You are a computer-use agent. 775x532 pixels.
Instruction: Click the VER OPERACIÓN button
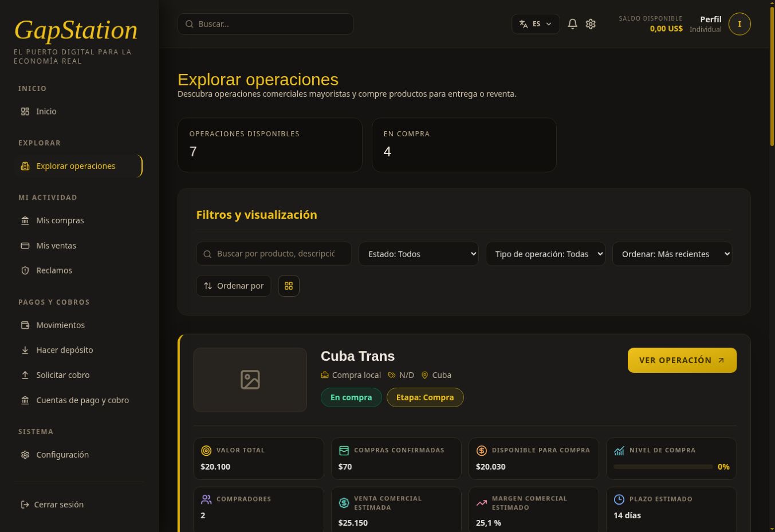682,360
